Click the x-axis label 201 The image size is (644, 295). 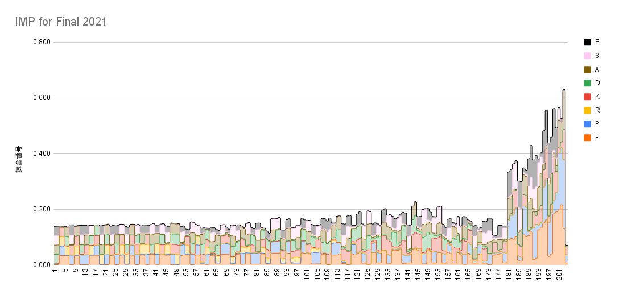(x=559, y=274)
